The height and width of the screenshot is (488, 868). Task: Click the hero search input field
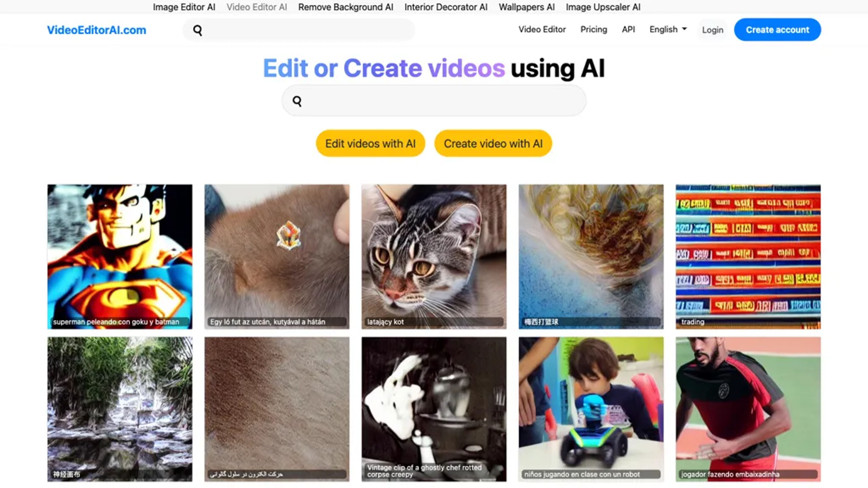tap(434, 101)
